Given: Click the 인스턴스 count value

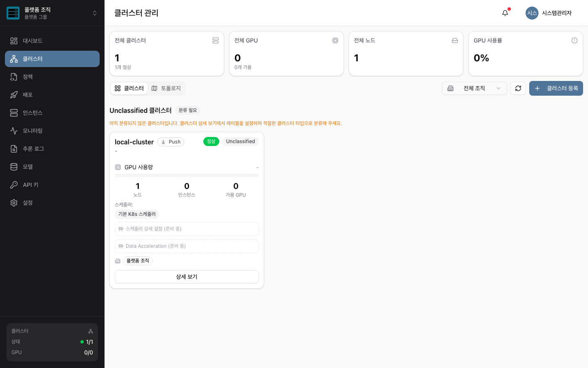Looking at the screenshot, I should pos(187,186).
